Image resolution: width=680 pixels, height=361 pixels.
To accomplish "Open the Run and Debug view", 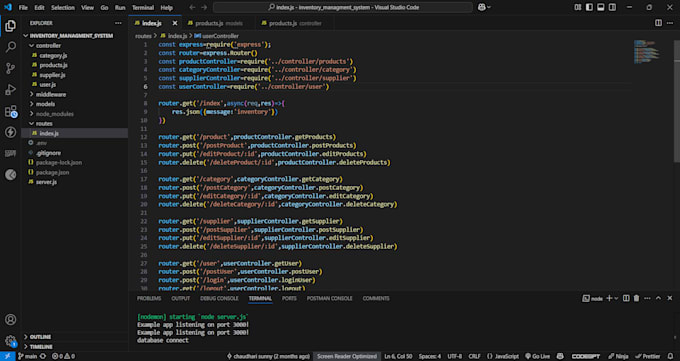I will pyautogui.click(x=10, y=90).
